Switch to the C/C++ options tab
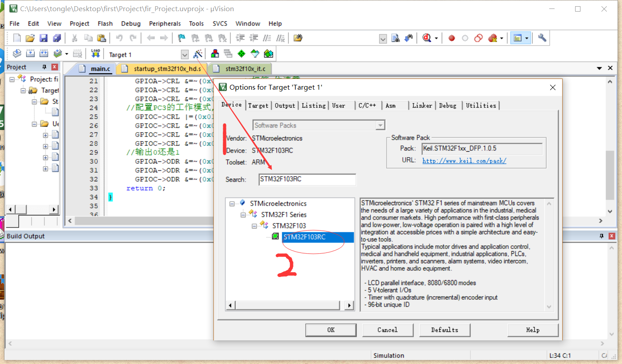Screen dimensions: 622x364 pos(367,106)
